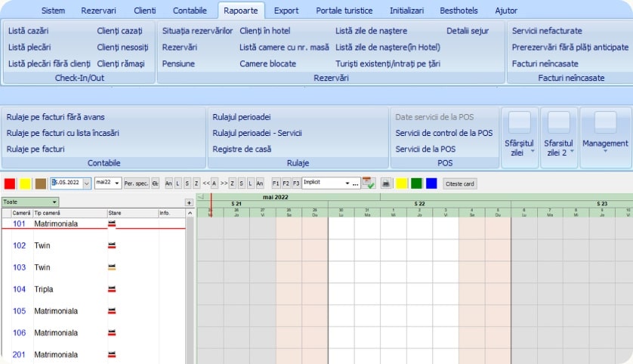Click the status flag icon of room 103
The width and height of the screenshot is (633, 364).
click(x=112, y=267)
